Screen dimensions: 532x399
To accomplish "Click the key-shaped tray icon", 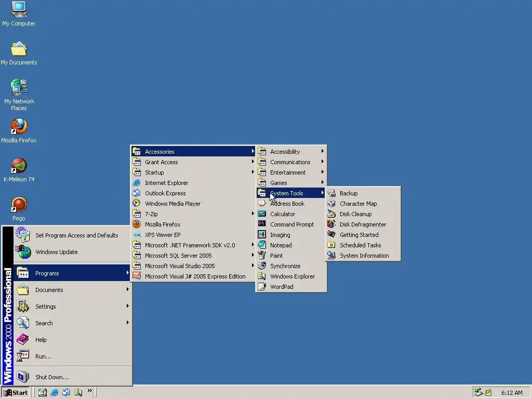I will click(x=488, y=392).
